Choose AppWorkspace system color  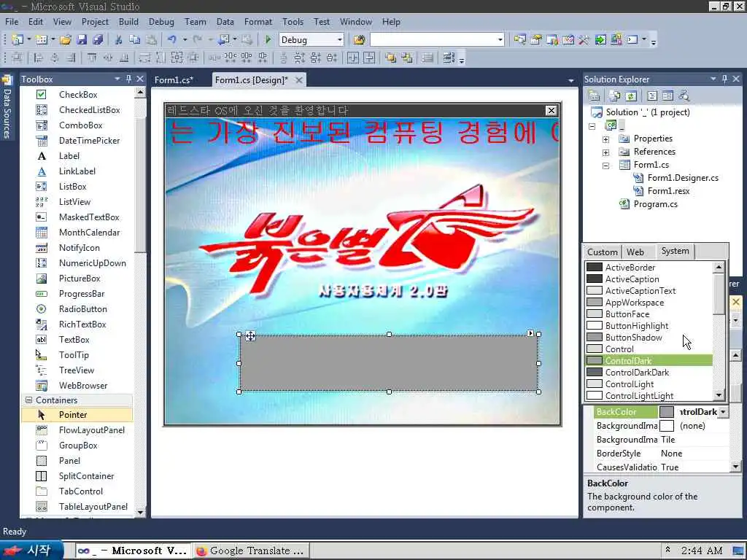649,303
